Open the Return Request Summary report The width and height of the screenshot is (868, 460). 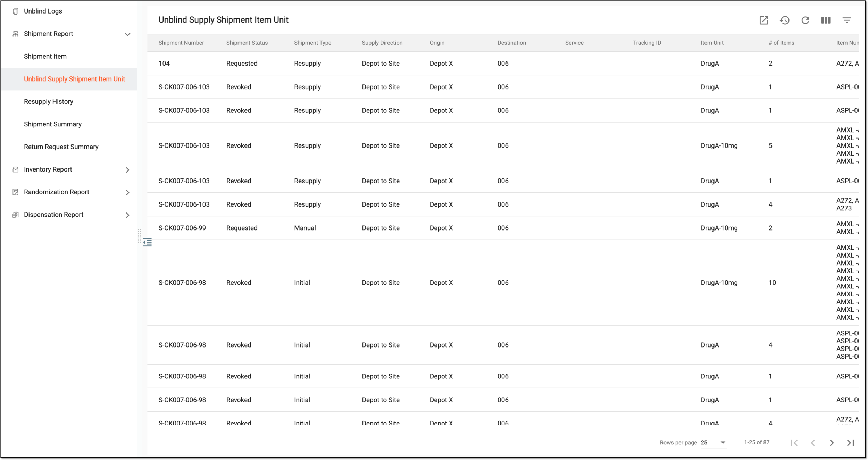61,147
